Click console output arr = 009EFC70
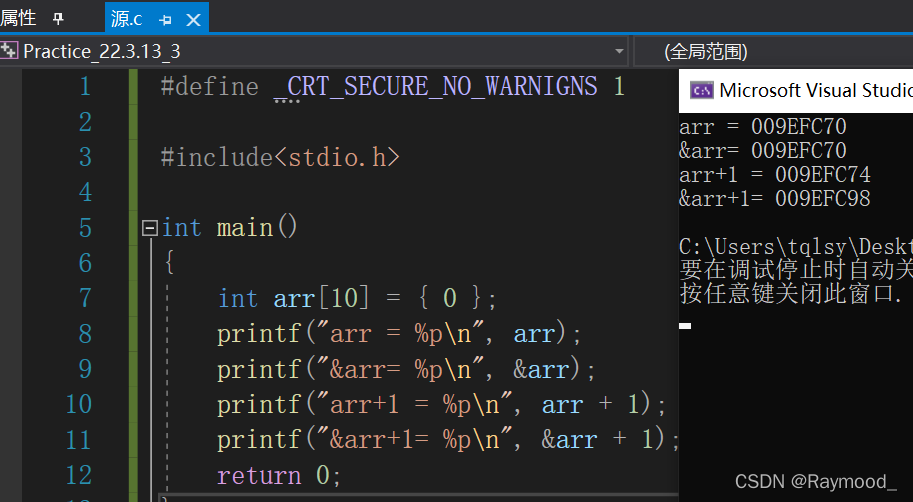Viewport: 913px width, 502px height. 763,126
